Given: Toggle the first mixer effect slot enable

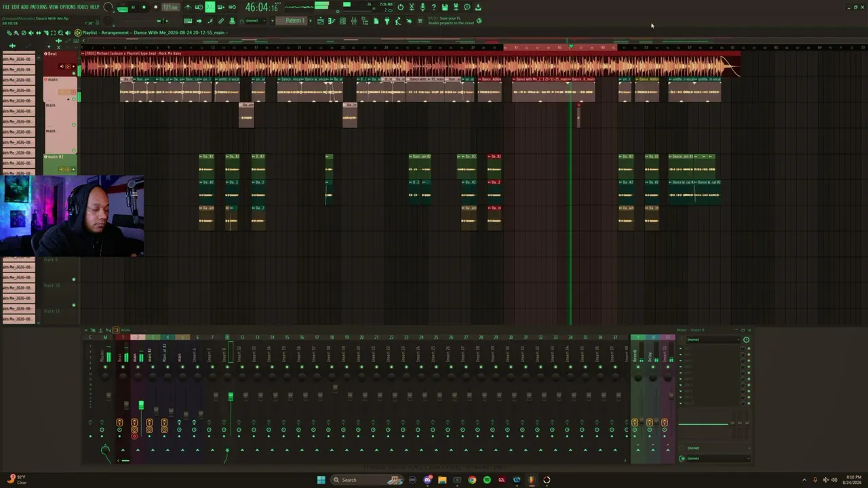Looking at the screenshot, I should pos(749,348).
